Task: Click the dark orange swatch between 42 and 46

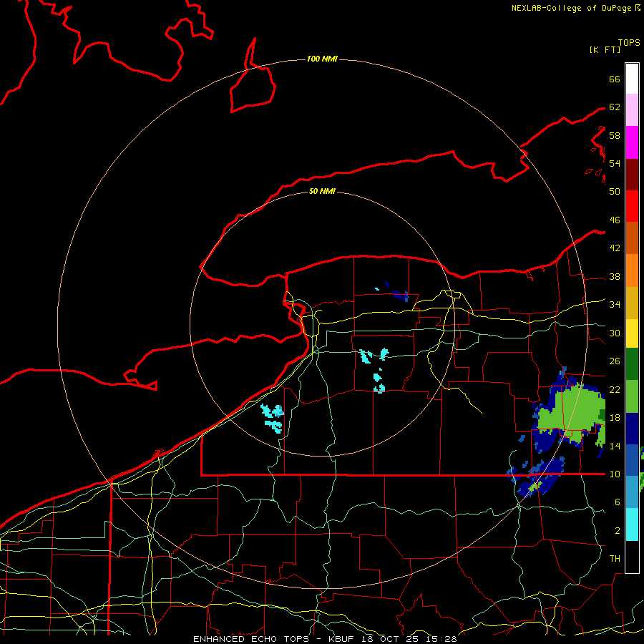Action: coord(632,238)
